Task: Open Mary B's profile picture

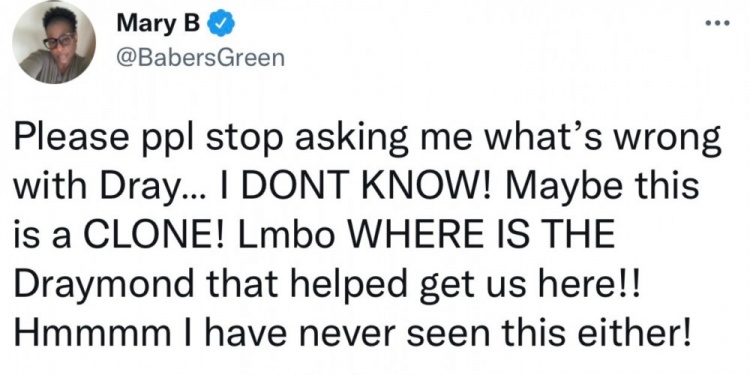Action: (54, 42)
